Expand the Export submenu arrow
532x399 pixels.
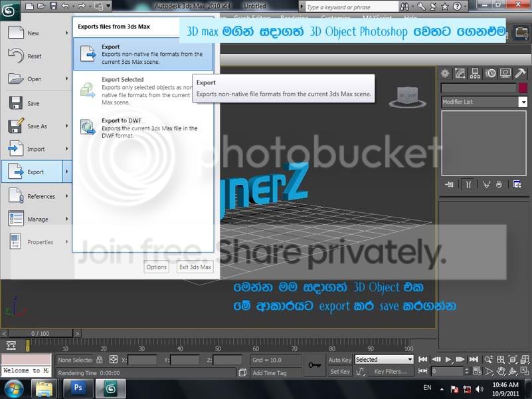pos(67,172)
